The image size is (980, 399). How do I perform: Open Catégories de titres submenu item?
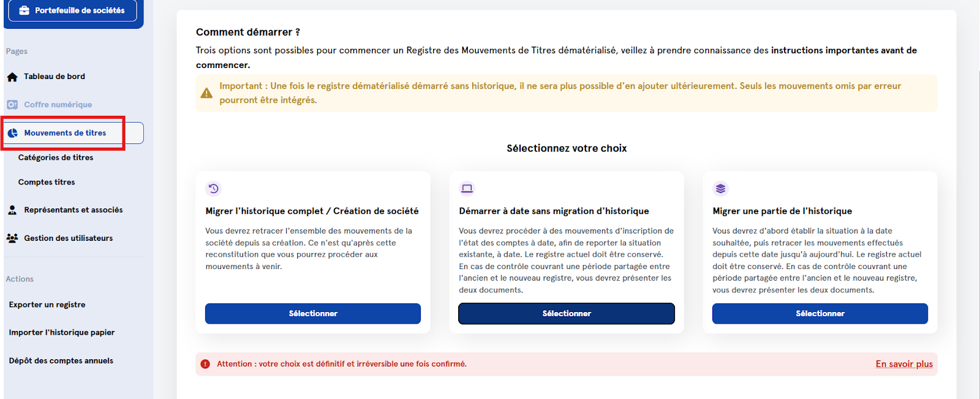[56, 158]
